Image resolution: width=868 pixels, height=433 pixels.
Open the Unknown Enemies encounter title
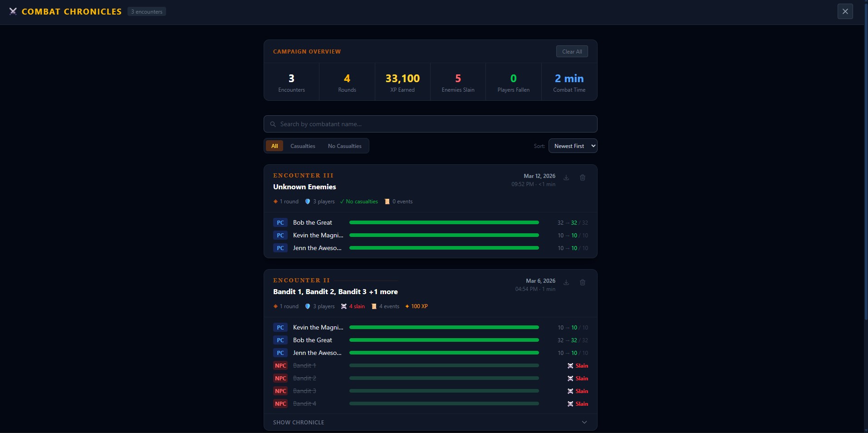pos(304,187)
